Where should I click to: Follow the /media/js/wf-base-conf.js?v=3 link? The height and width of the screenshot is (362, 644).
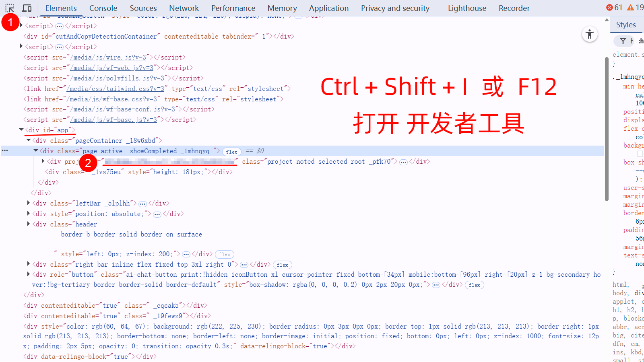(x=123, y=109)
